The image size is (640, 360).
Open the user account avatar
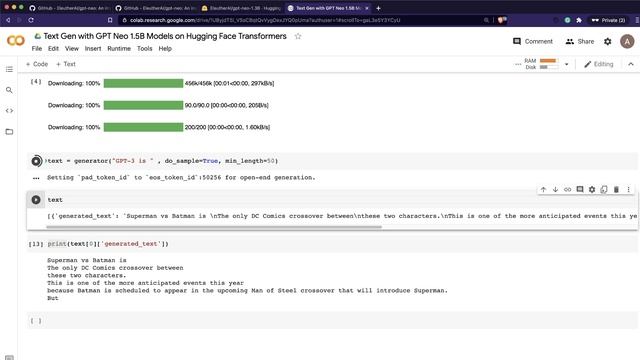(627, 41)
